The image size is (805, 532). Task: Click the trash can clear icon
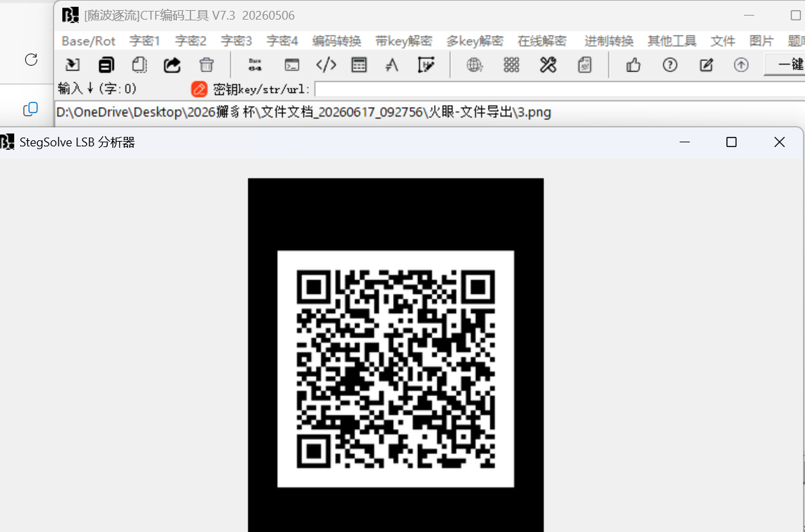(207, 64)
